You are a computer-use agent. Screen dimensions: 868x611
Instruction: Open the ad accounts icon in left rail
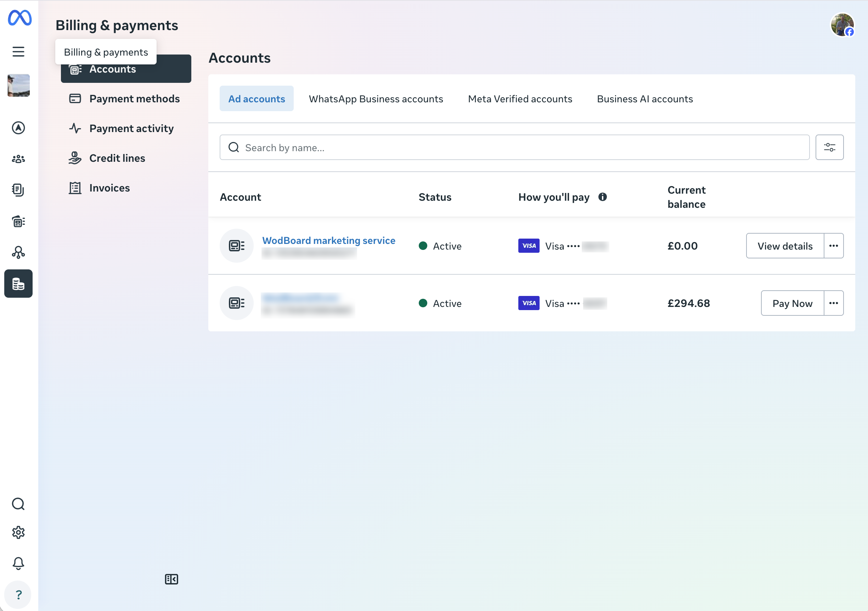point(18,221)
